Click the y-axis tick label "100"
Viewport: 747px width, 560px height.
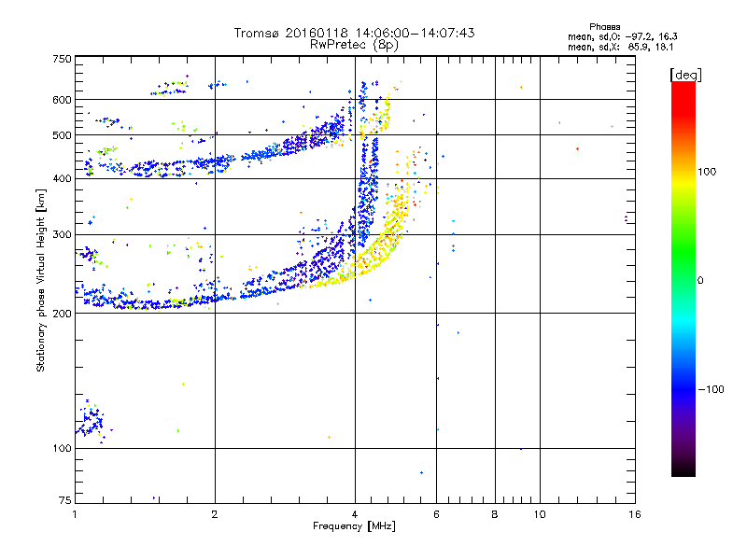pyautogui.click(x=62, y=449)
